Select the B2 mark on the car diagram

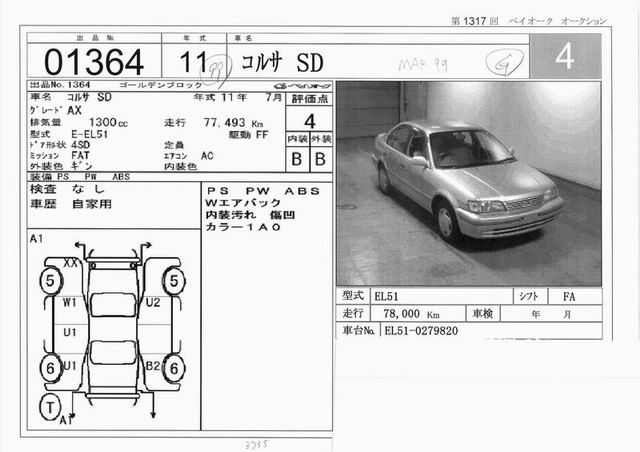pyautogui.click(x=152, y=367)
